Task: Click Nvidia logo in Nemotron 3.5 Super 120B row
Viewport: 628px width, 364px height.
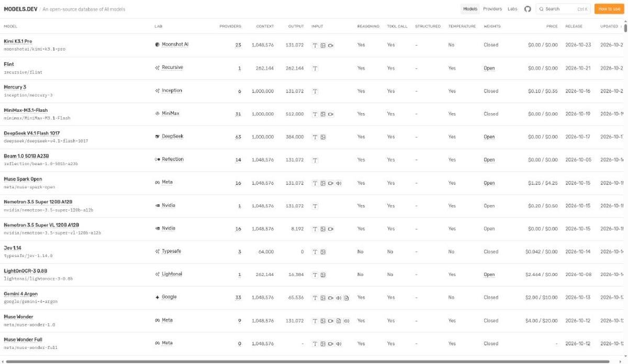Action: pyautogui.click(x=157, y=206)
